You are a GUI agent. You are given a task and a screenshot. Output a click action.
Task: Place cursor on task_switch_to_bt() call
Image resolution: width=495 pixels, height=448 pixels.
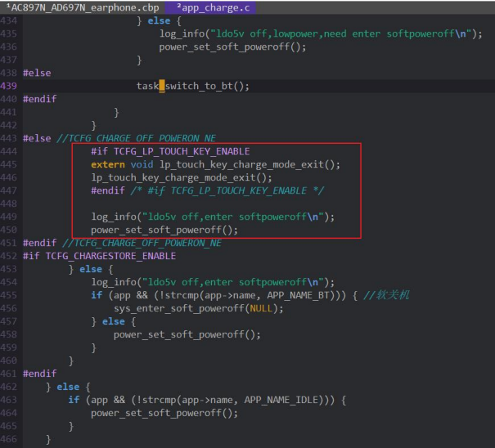point(192,86)
